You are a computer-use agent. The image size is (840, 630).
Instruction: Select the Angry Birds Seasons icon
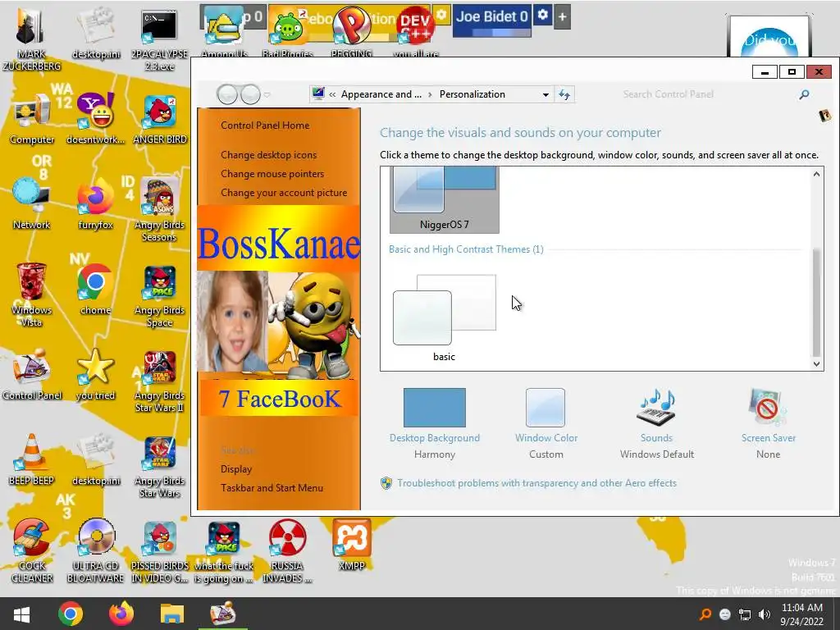(160, 210)
